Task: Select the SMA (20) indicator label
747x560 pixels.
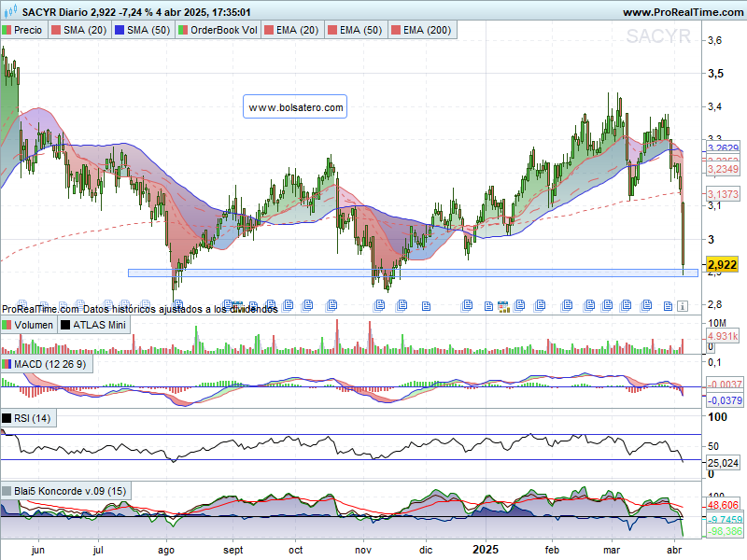Action: pos(80,30)
